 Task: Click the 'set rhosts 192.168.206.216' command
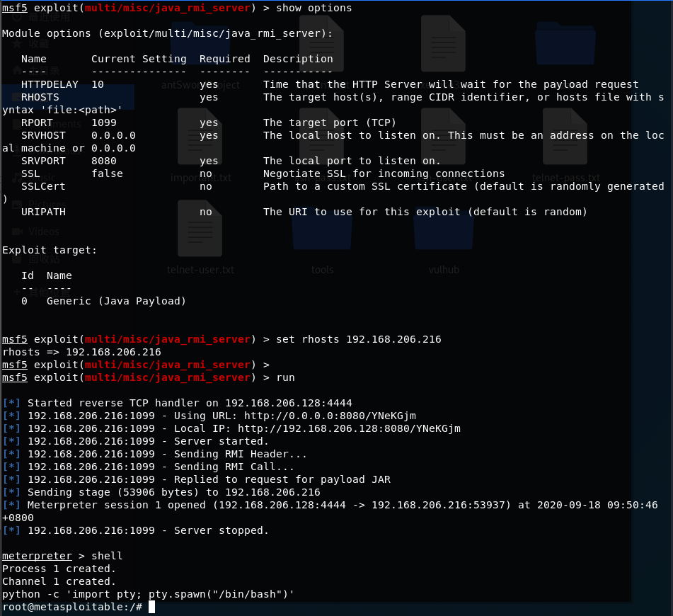point(358,339)
